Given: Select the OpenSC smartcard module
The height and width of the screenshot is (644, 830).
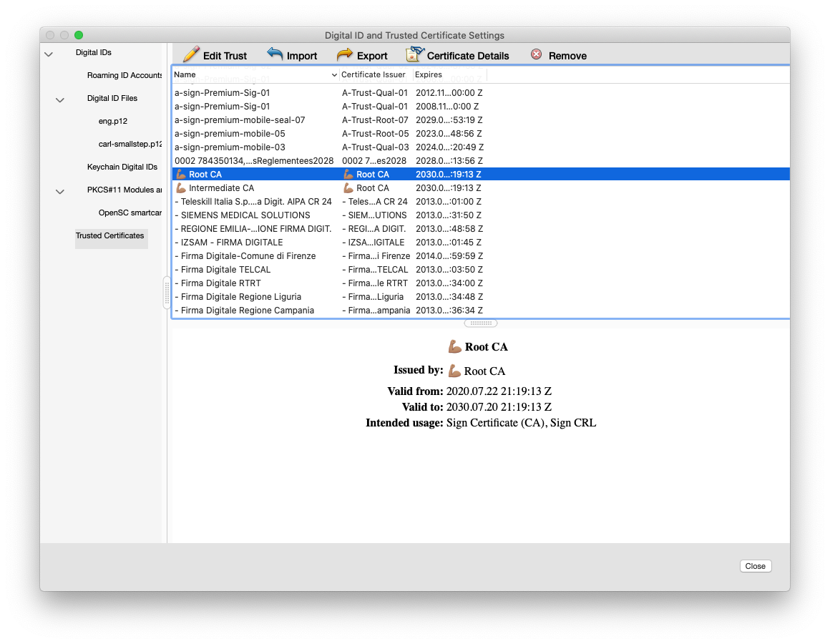Looking at the screenshot, I should [130, 213].
